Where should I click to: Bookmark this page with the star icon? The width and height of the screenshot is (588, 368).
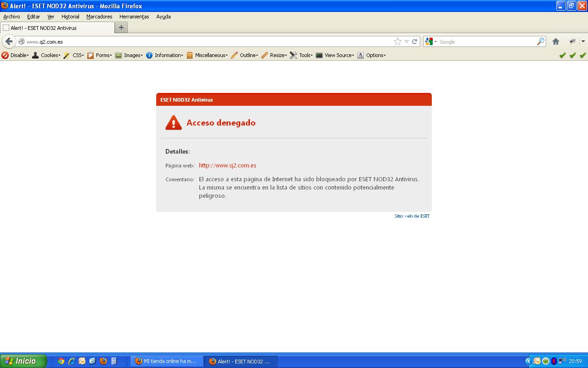398,41
